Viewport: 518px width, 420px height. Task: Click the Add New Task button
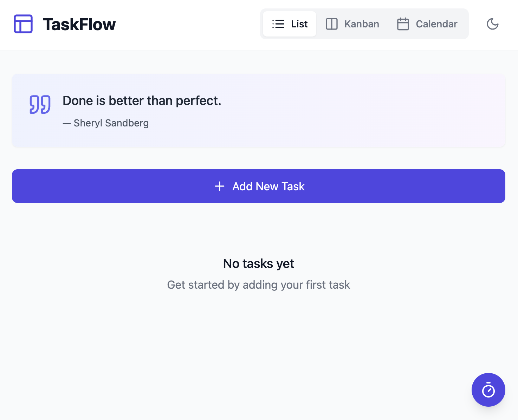(259, 186)
